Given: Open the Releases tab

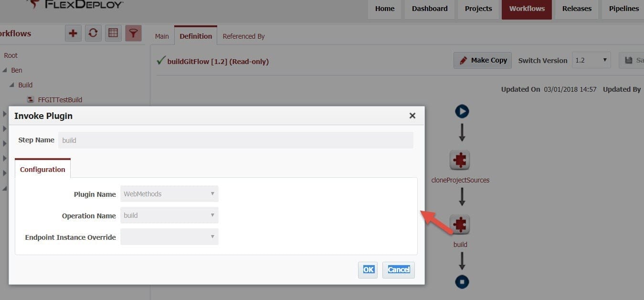Looking at the screenshot, I should click(577, 9).
